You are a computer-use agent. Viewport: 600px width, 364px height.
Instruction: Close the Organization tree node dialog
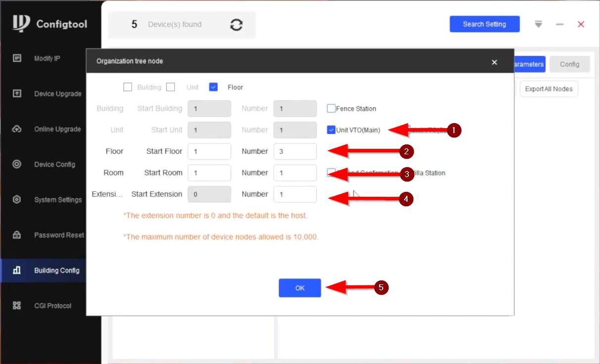(x=494, y=62)
